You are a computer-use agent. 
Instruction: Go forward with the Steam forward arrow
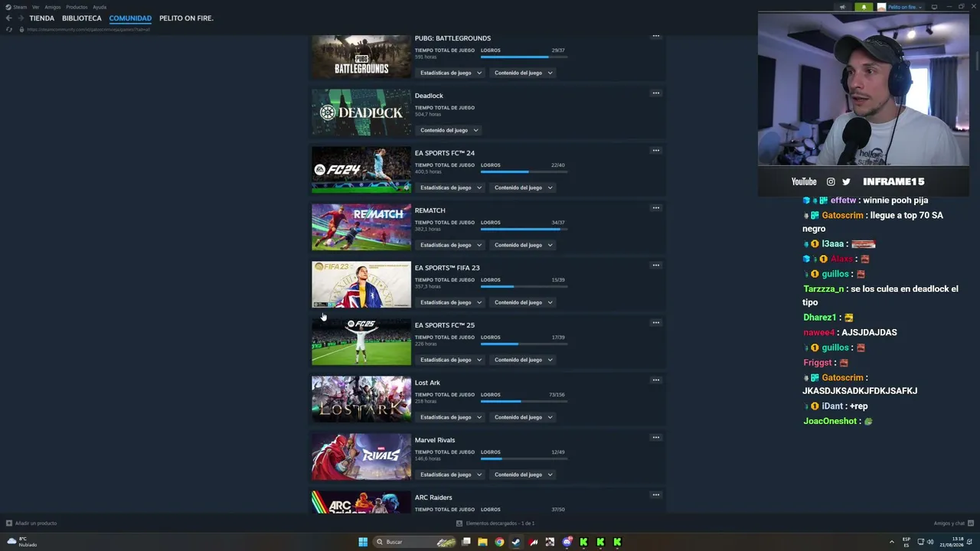[x=21, y=18]
